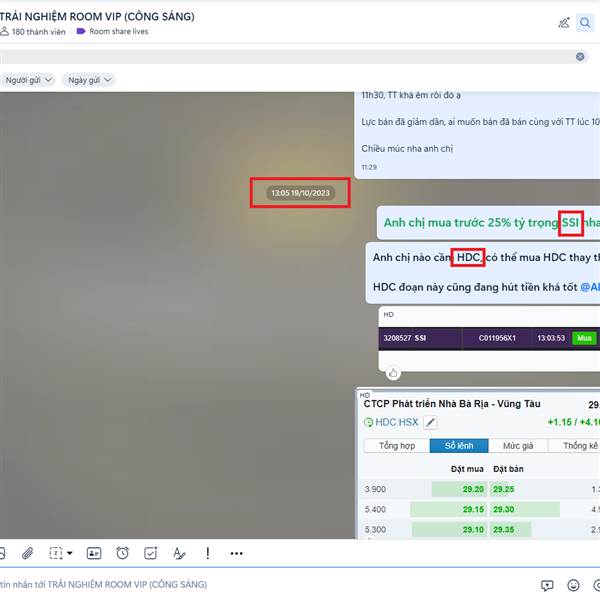Click the 11:29 message time
The width and height of the screenshot is (600, 600).
(369, 167)
